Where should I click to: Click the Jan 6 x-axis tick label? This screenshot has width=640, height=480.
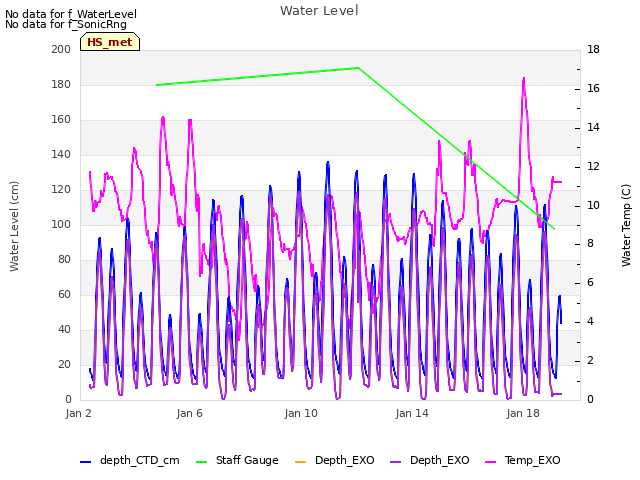click(x=189, y=413)
